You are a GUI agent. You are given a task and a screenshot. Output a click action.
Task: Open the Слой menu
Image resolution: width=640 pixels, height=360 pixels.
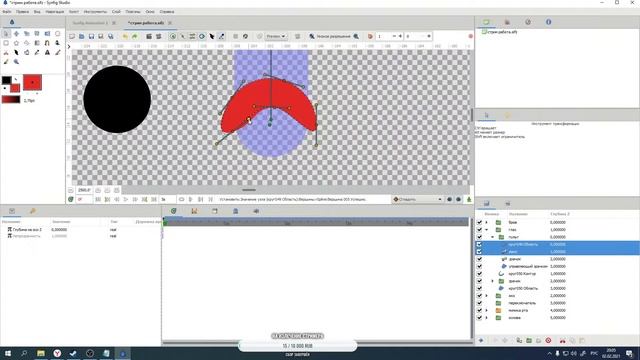(116, 12)
